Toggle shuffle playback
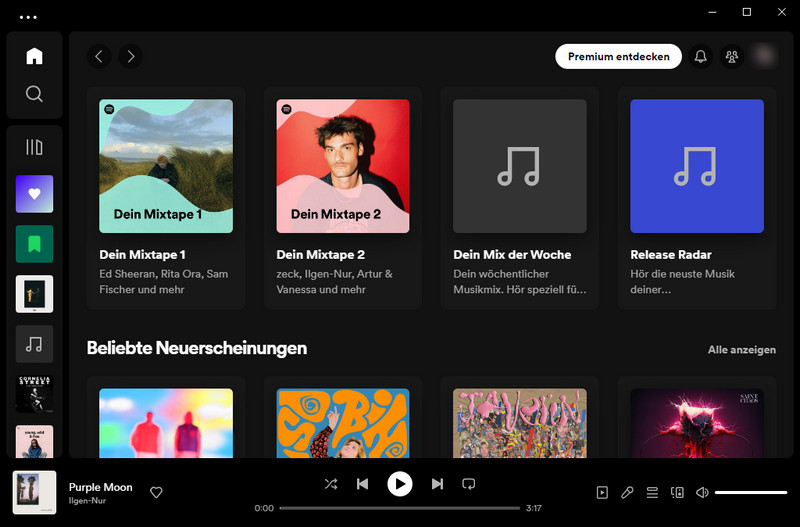The width and height of the screenshot is (800, 527). click(331, 484)
